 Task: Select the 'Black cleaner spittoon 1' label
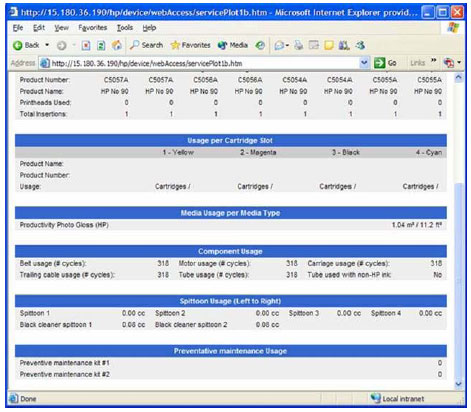click(x=56, y=325)
